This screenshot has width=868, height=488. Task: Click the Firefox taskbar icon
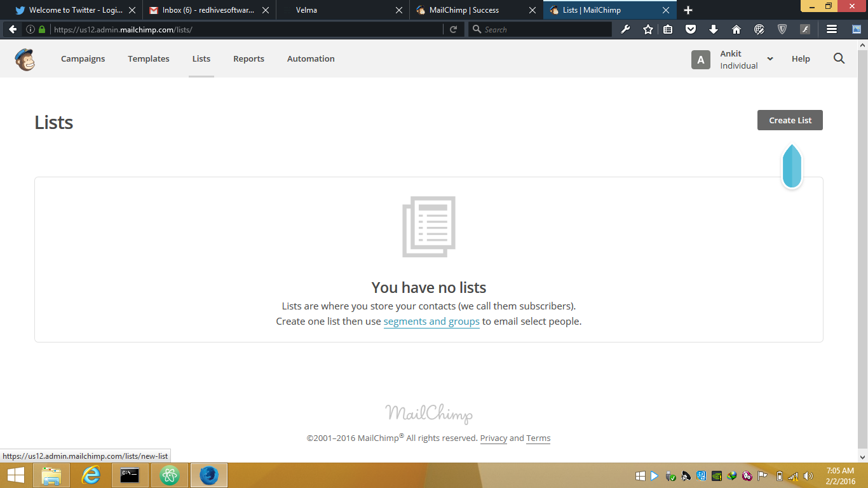coord(209,475)
